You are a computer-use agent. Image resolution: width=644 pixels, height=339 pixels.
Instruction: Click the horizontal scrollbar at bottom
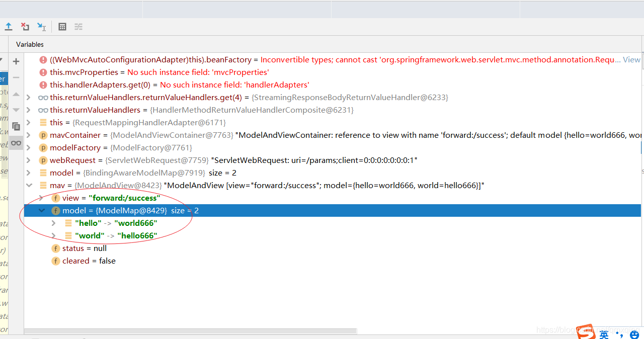(190, 331)
